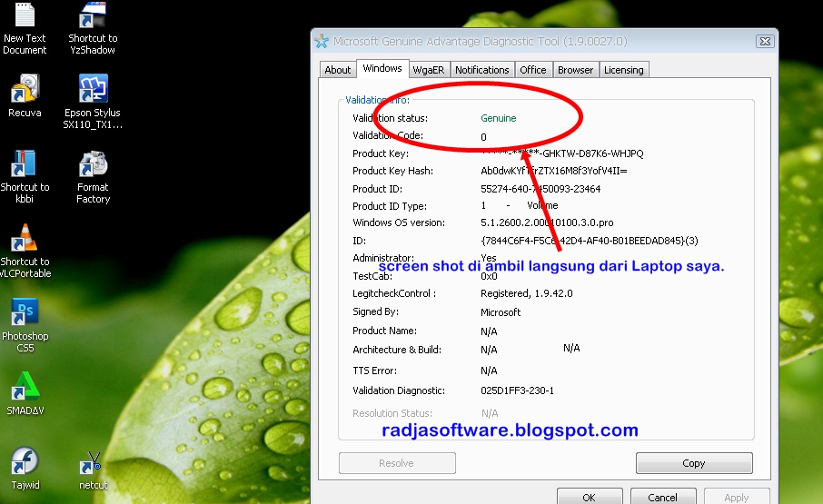Click the Architecture & Build label
823x504 pixels.
[x=397, y=350]
